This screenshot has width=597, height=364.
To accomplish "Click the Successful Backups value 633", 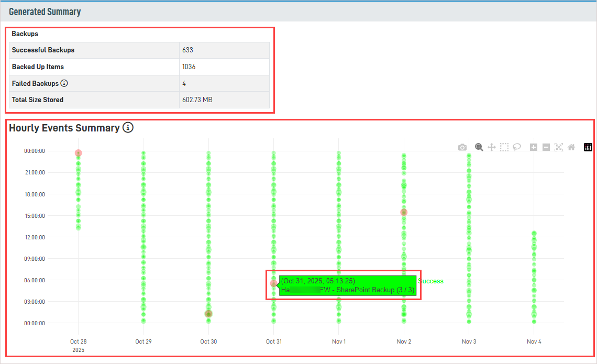I will point(187,50).
